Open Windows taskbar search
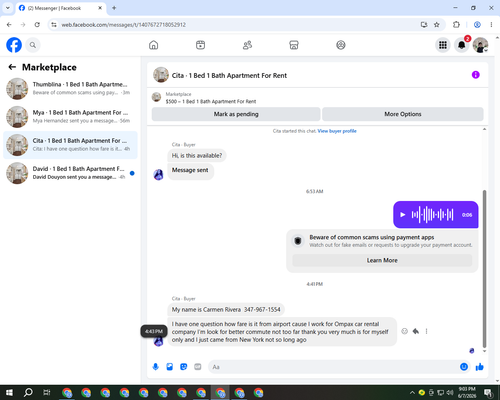The width and height of the screenshot is (500, 400). click(x=28, y=392)
